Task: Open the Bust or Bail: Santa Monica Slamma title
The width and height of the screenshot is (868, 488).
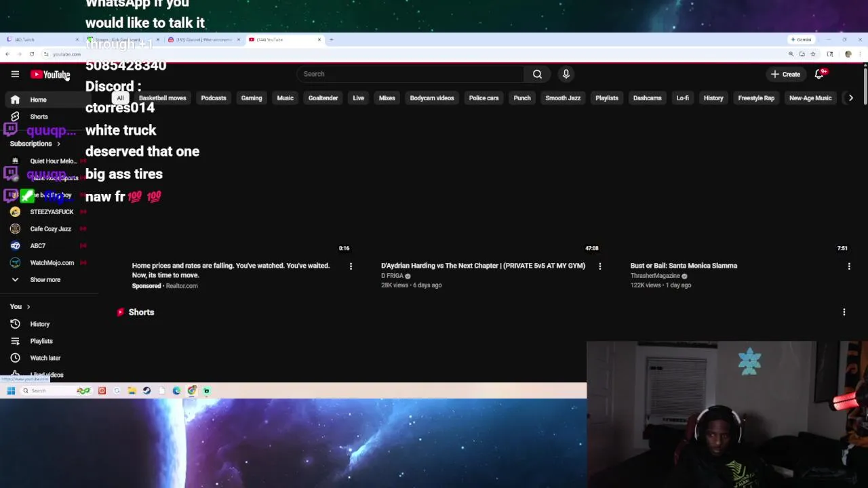Action: click(x=684, y=266)
